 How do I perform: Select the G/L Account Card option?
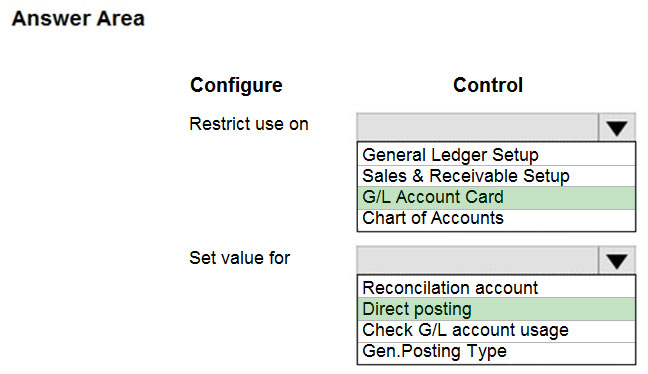coord(496,198)
